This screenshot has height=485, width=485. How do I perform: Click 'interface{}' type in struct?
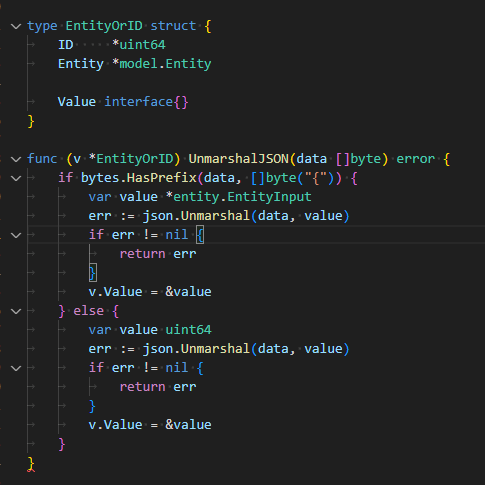[146, 102]
